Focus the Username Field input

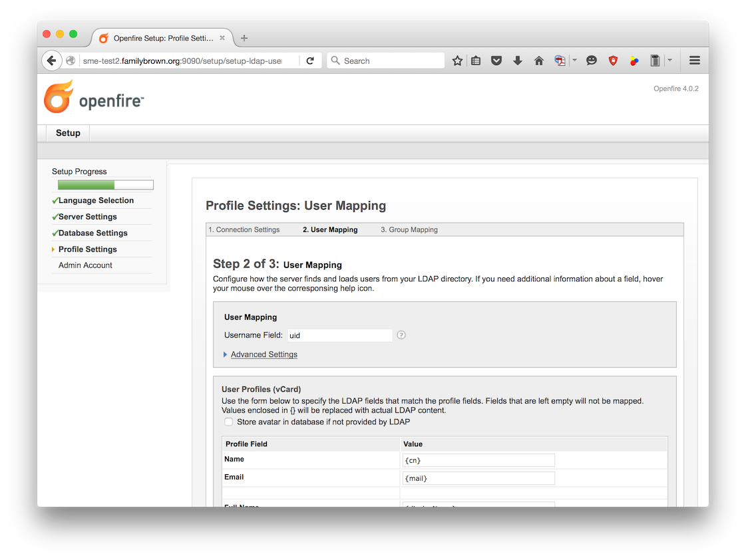(x=339, y=335)
